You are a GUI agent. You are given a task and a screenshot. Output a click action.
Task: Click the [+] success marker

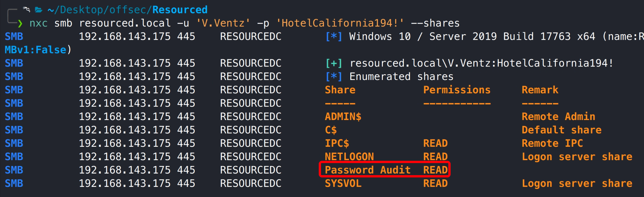pos(334,63)
